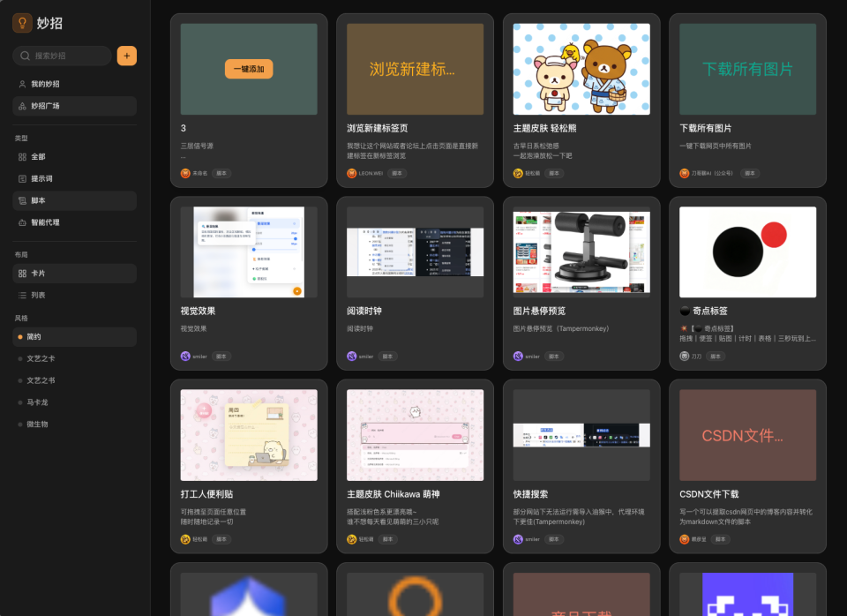Click the smiler avatar on the 视觉效果 card
This screenshot has height=616, width=847.
(x=185, y=356)
